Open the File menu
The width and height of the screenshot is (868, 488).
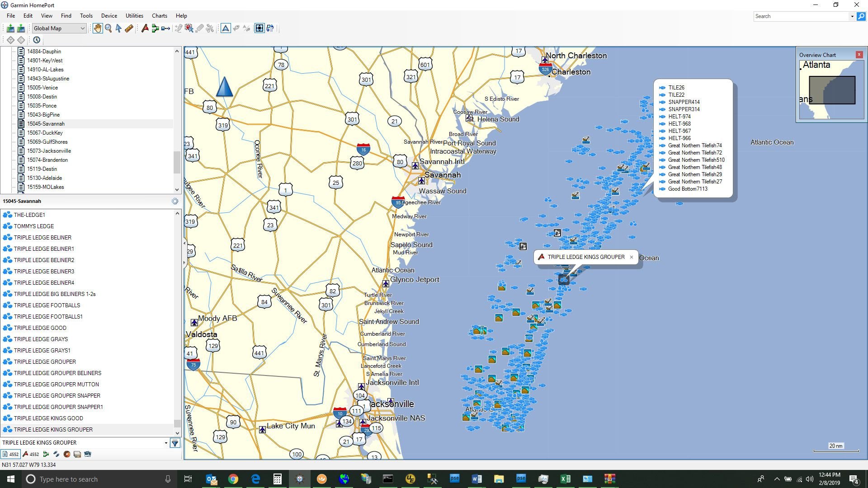point(11,16)
